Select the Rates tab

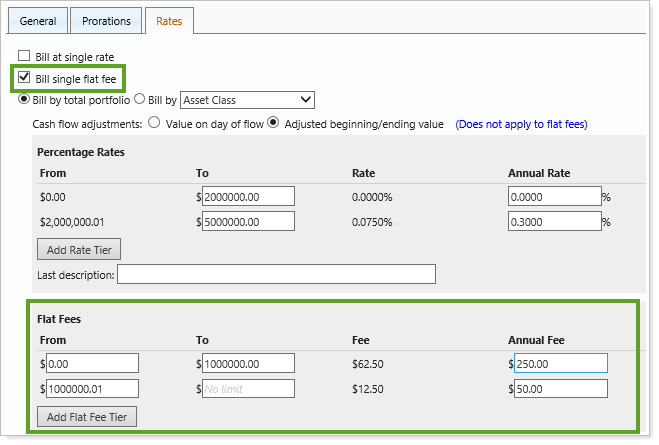(169, 20)
